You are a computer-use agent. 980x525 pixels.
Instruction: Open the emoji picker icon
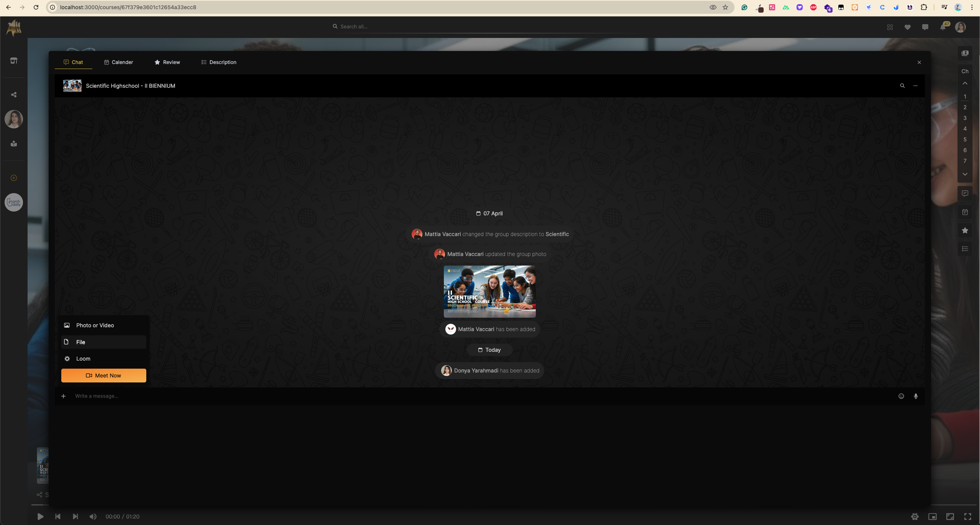901,396
